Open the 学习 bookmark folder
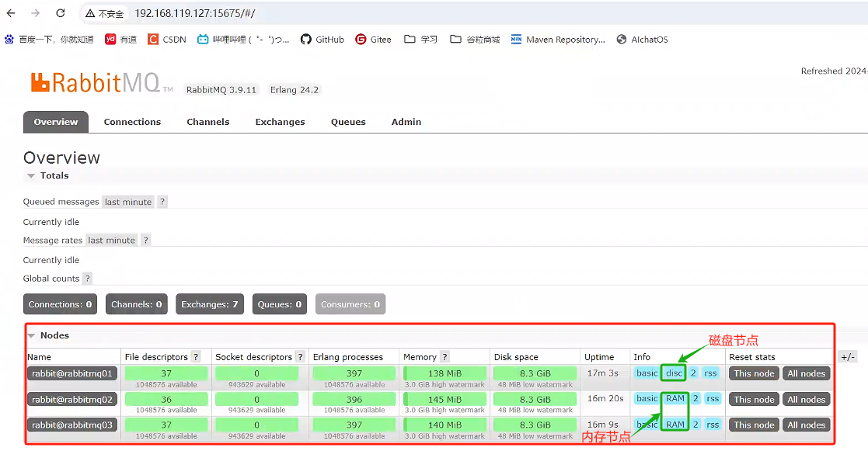 point(420,40)
